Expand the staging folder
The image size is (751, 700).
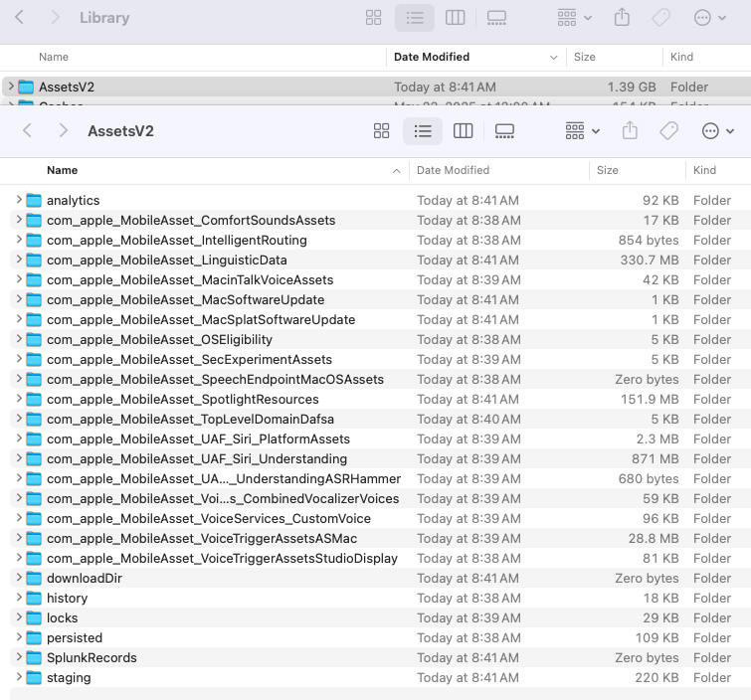[19, 677]
